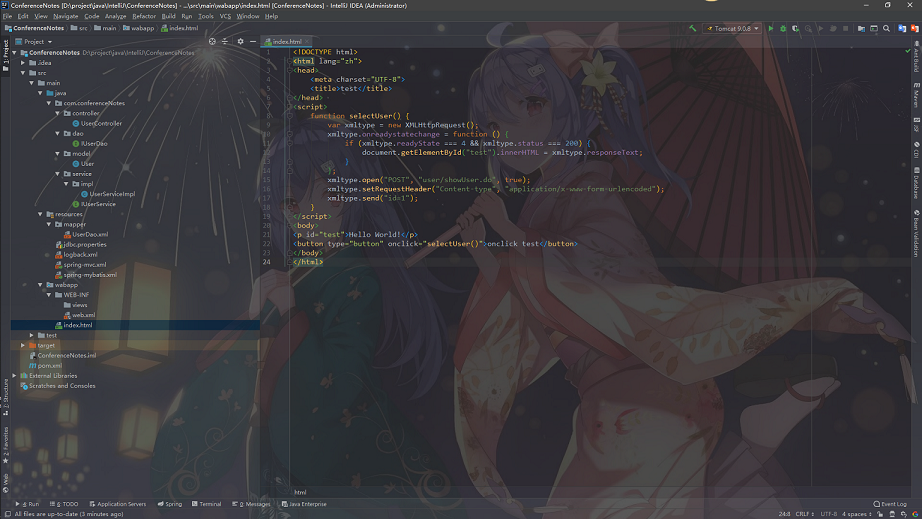The height and width of the screenshot is (519, 922).
Task: Fold the selectUser function at gutter
Action: coord(289,116)
